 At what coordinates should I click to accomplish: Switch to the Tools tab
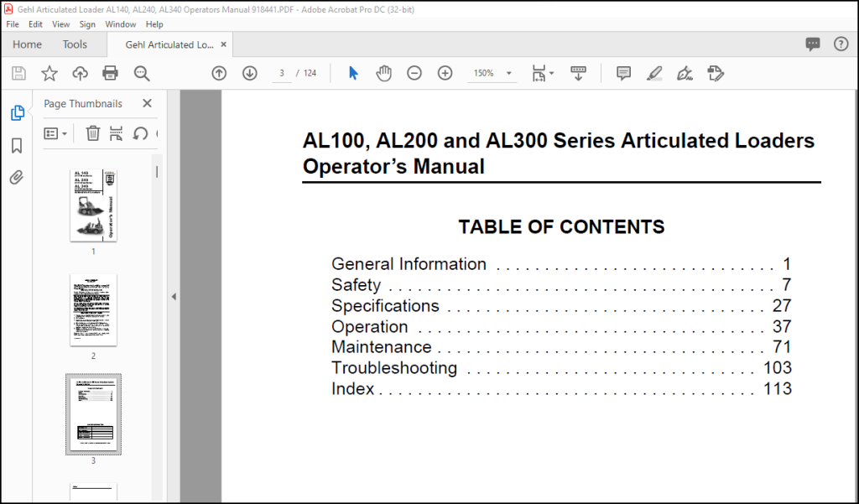pyautogui.click(x=75, y=44)
